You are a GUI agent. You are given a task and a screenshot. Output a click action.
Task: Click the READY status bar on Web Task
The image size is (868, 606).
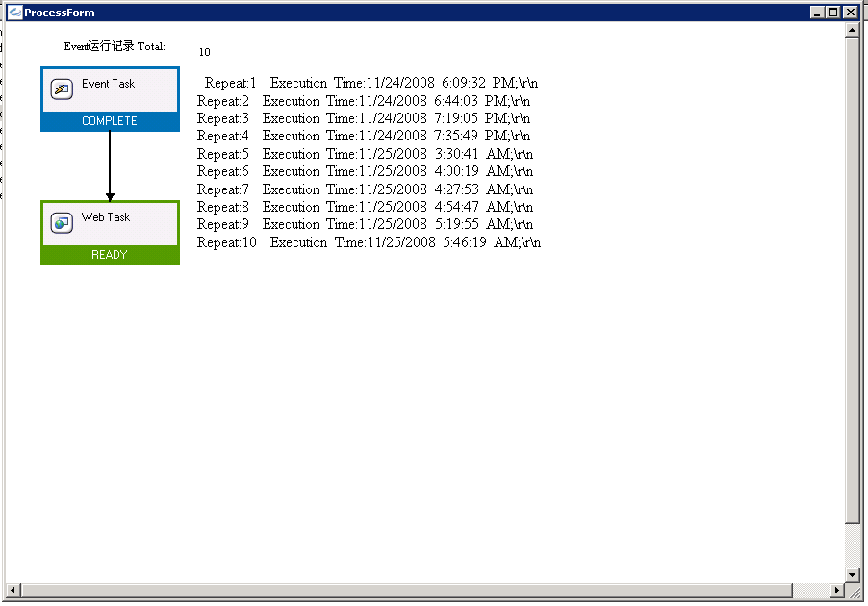pos(110,255)
